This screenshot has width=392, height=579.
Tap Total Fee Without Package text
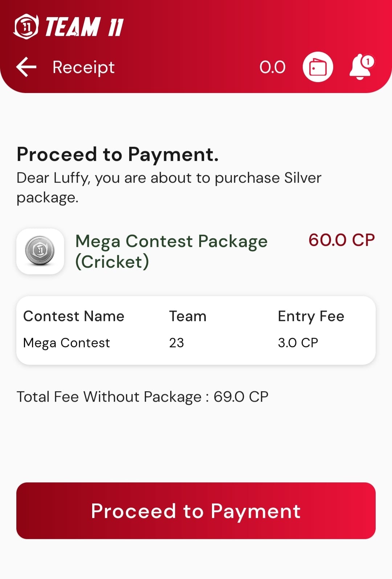coord(142,397)
